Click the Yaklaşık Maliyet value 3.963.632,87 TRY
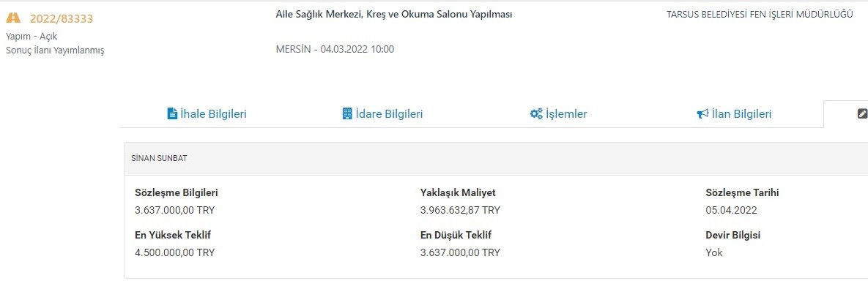The width and height of the screenshot is (868, 289). (x=460, y=210)
